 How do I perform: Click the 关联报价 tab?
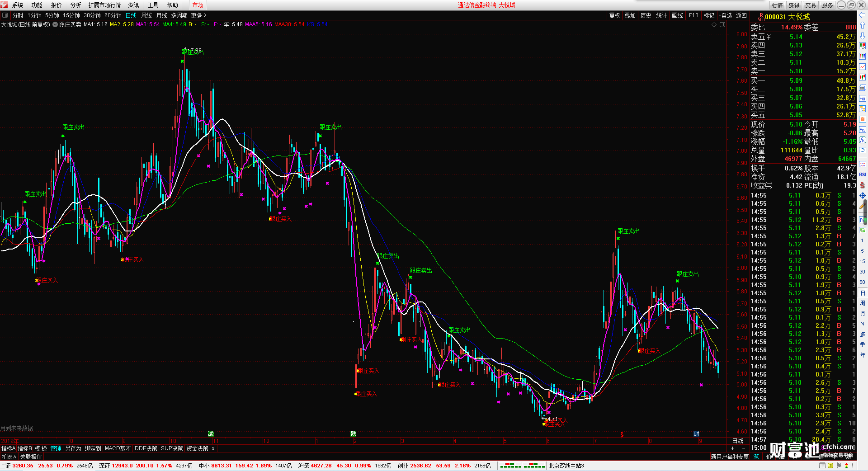point(31,457)
